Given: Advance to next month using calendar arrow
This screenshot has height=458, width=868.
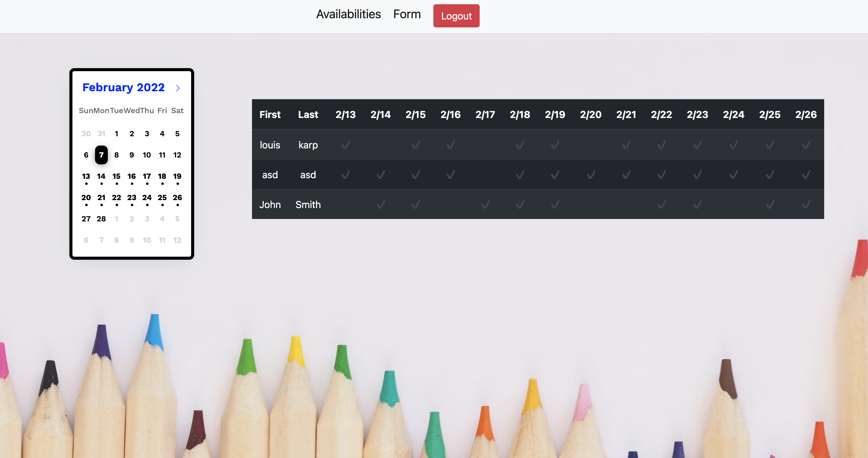Looking at the screenshot, I should tap(179, 88).
